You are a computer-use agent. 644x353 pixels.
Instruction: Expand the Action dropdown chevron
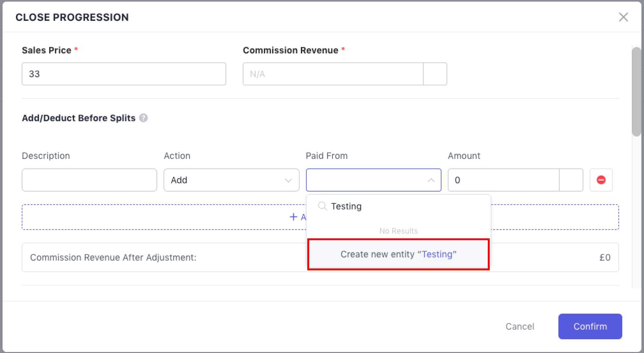pyautogui.click(x=288, y=180)
